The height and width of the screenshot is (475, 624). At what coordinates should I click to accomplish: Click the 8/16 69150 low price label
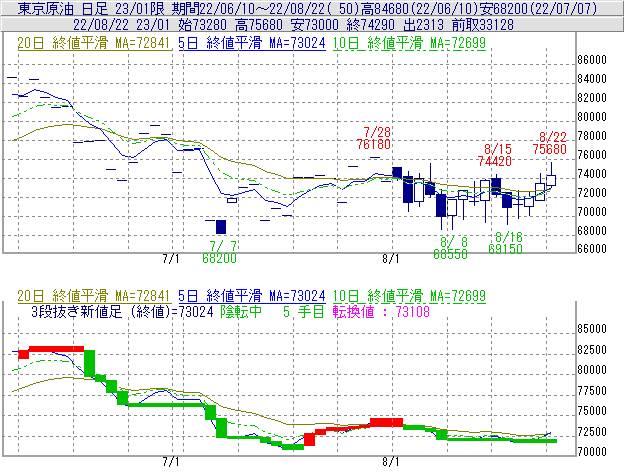coord(505,243)
